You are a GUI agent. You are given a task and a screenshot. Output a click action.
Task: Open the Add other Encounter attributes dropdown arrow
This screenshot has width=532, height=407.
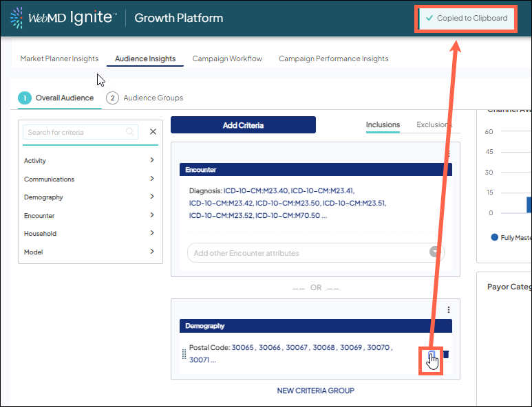[435, 252]
